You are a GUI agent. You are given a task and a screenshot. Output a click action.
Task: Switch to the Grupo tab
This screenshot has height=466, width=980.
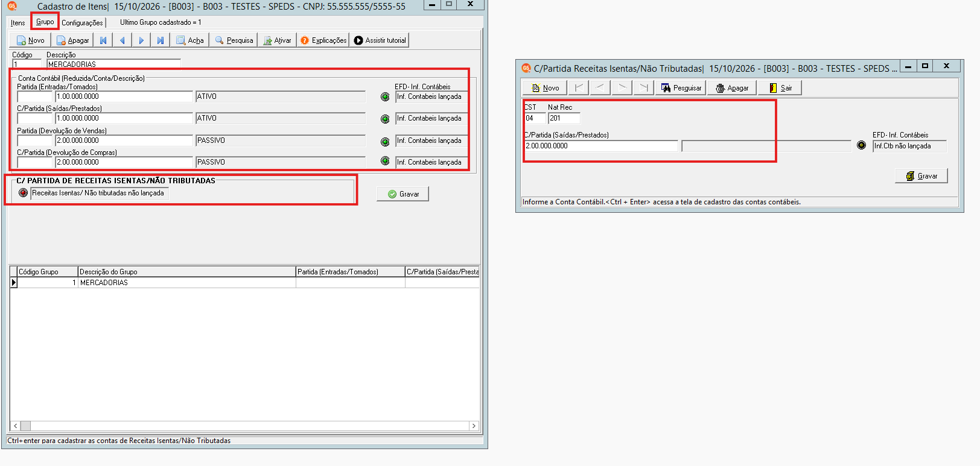[x=45, y=22]
